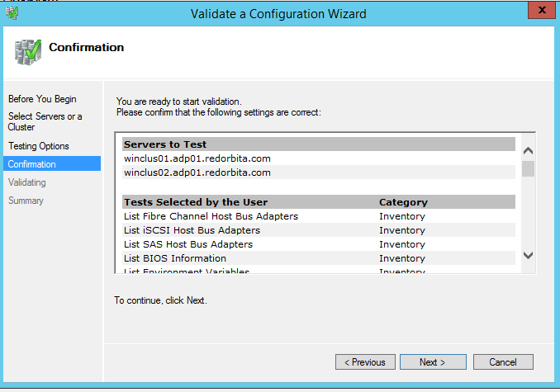
Task: Open the Select Servers or a Cluster step
Action: pos(45,121)
